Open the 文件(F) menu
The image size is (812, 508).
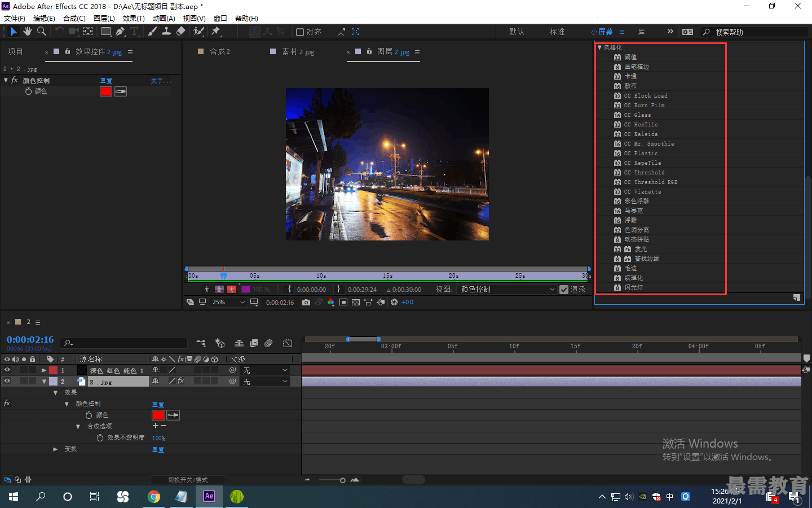(15, 19)
